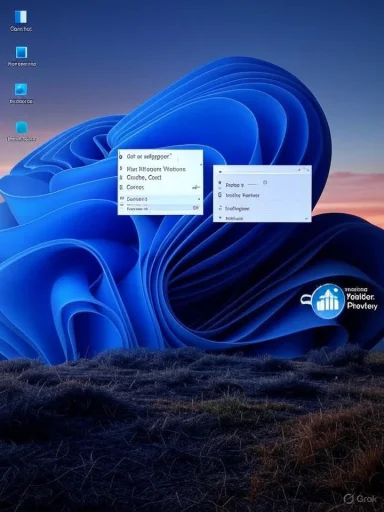The image size is (384, 512).
Task: Close the right window using its title bar X
Action: [x=307, y=170]
